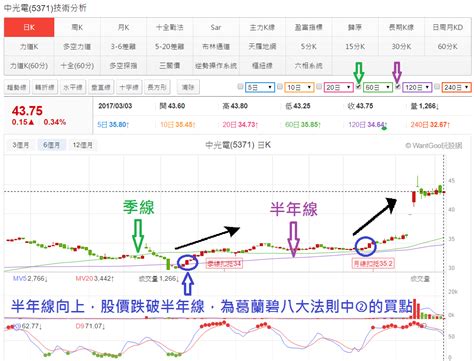474x361 pixels.
Task: Open the 日周月KD tab
Action: [448, 27]
